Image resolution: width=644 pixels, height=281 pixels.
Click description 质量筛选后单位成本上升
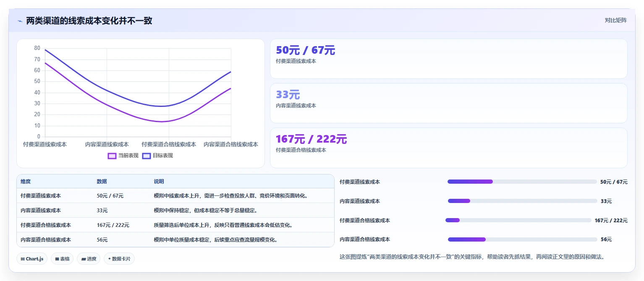point(223,225)
